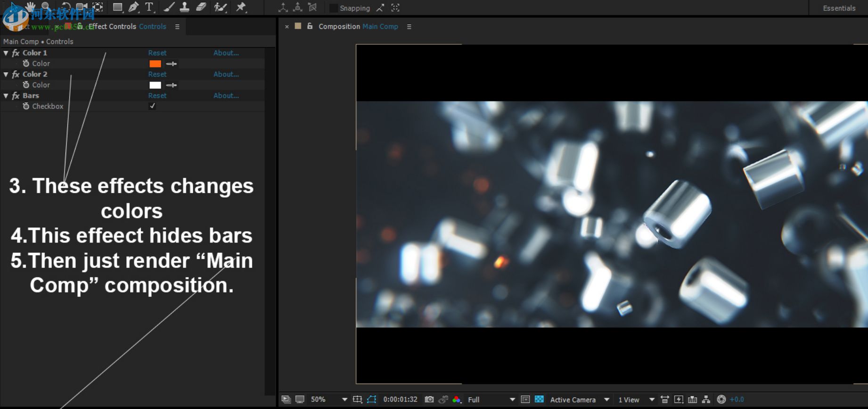Select the Clone Stamp tool
This screenshot has height=409, width=868.
[x=185, y=7]
